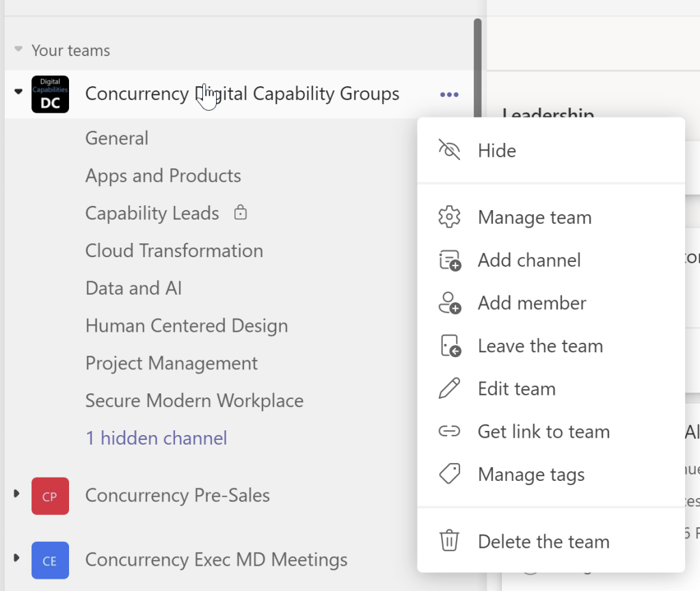700x591 pixels.
Task: Click the crossed-out eye Hide icon
Action: [449, 150]
